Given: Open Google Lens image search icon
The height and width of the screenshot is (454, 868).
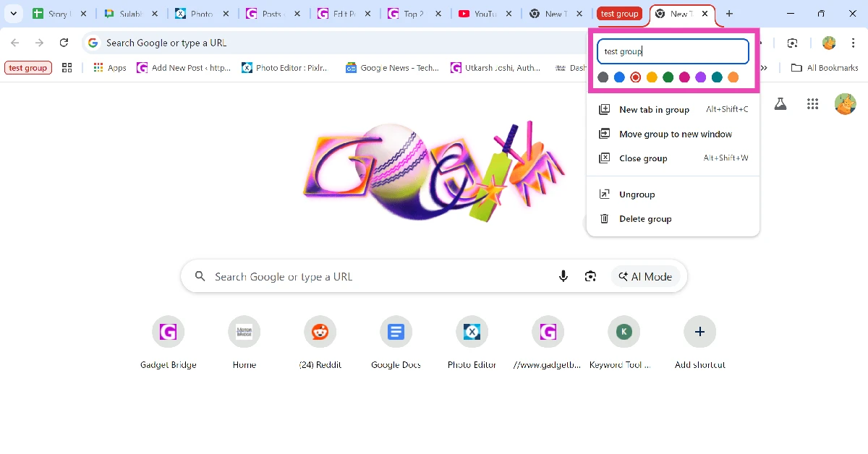Looking at the screenshot, I should click(x=590, y=276).
